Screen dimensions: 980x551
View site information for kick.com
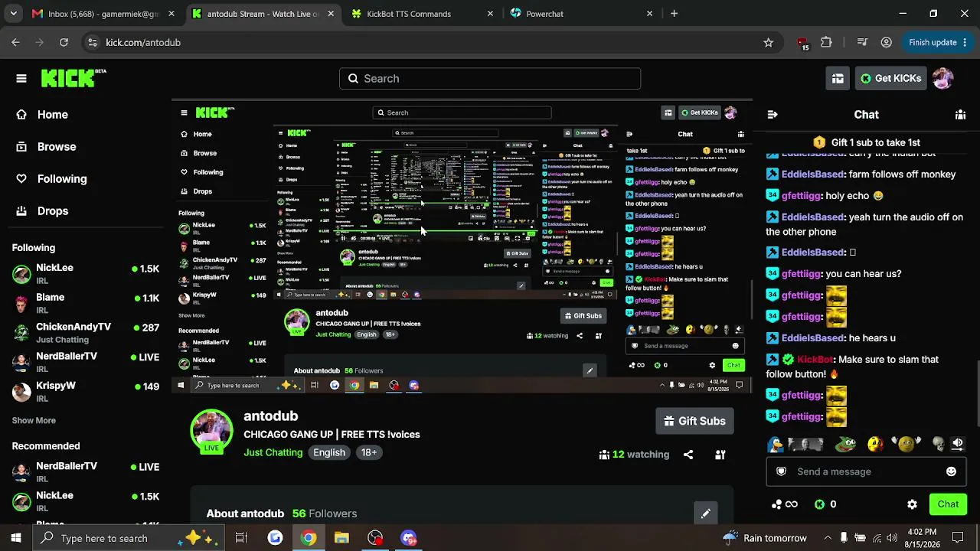pos(92,43)
